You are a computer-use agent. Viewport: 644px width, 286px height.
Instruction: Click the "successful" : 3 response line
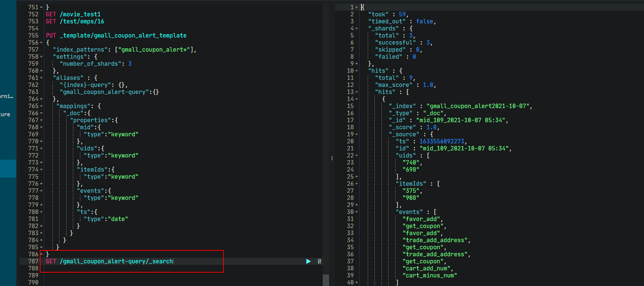(x=404, y=43)
